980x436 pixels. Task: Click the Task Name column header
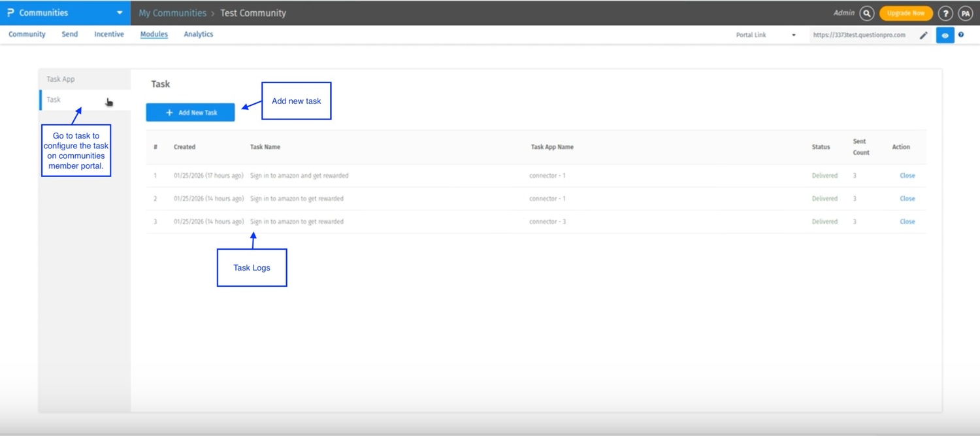pos(265,147)
